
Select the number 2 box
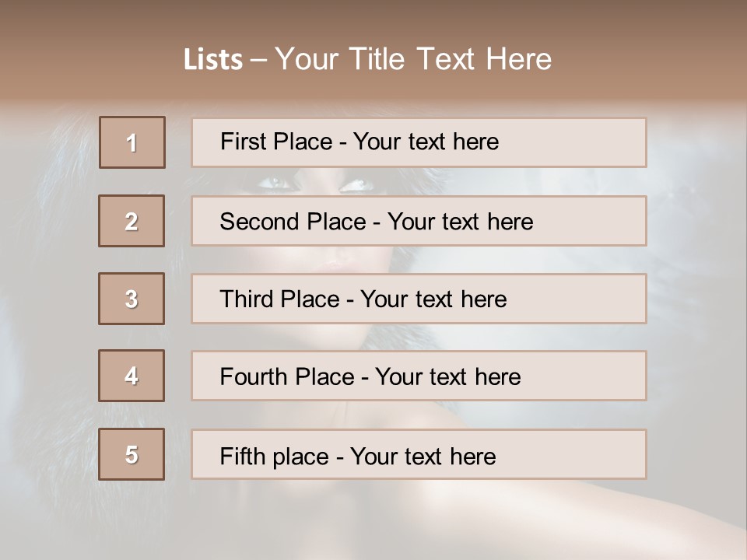[132, 221]
